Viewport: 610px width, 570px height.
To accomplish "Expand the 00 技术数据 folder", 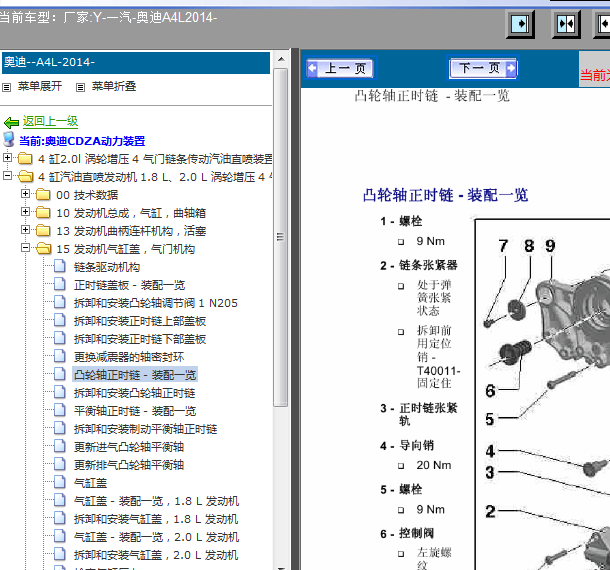I will pyautogui.click(x=25, y=193).
